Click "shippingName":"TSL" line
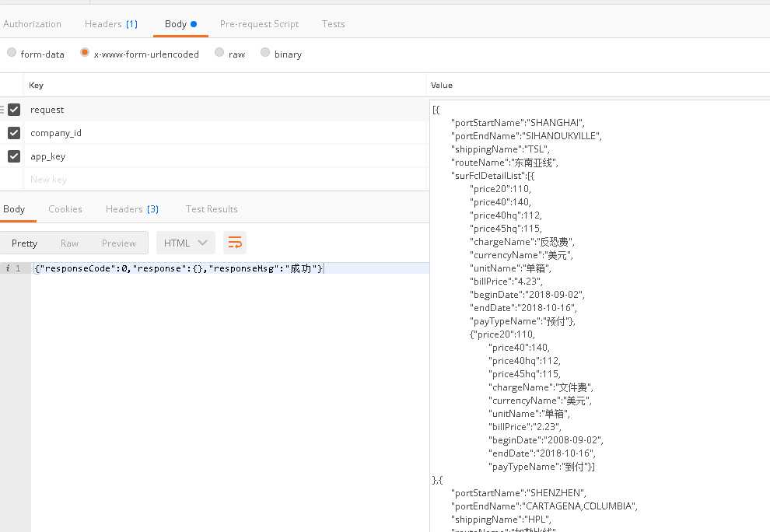The height and width of the screenshot is (532, 770). 500,149
